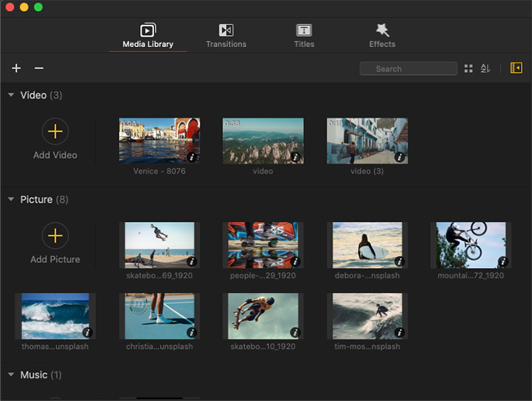
Task: Click the Add Video plus button
Action: (55, 132)
